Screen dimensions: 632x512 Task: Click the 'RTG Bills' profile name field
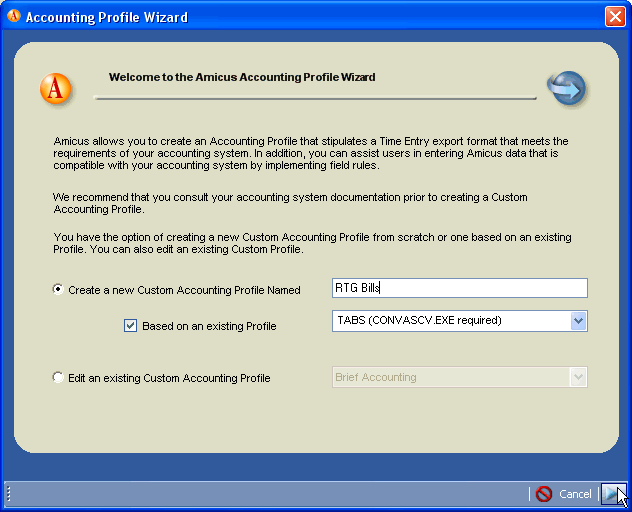tap(459, 288)
